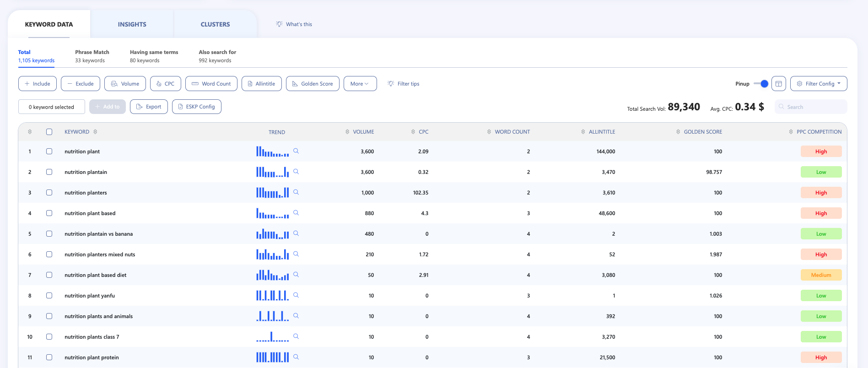Click the Include filter button
868x368 pixels.
[38, 84]
